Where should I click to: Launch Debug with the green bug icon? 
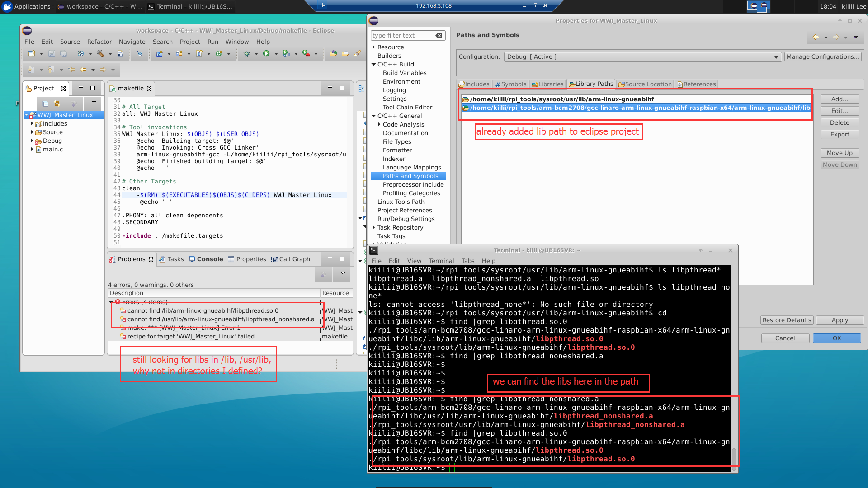click(246, 54)
